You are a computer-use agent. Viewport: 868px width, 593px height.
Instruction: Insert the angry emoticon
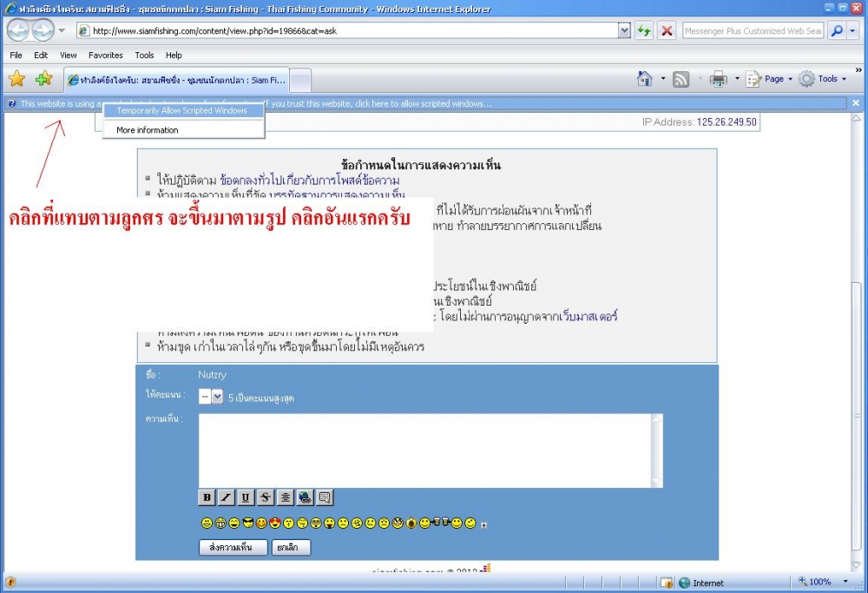click(398, 523)
